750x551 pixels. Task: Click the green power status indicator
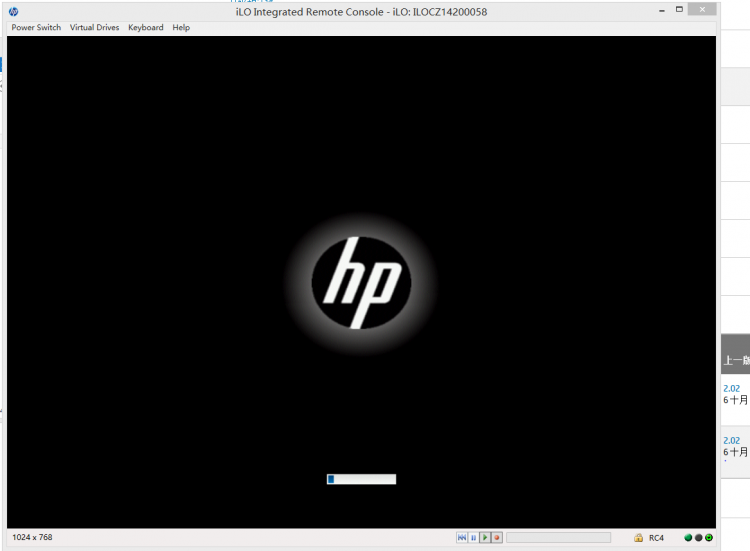pos(709,538)
